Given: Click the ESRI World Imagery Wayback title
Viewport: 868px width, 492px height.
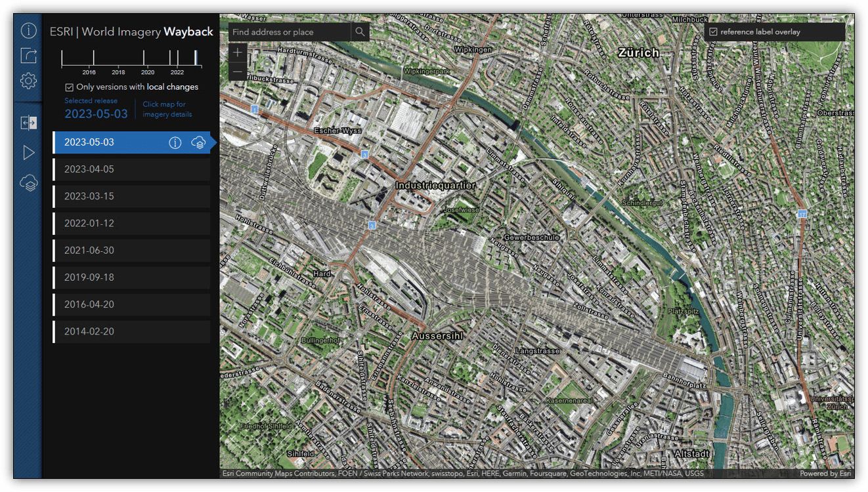Looking at the screenshot, I should [131, 31].
